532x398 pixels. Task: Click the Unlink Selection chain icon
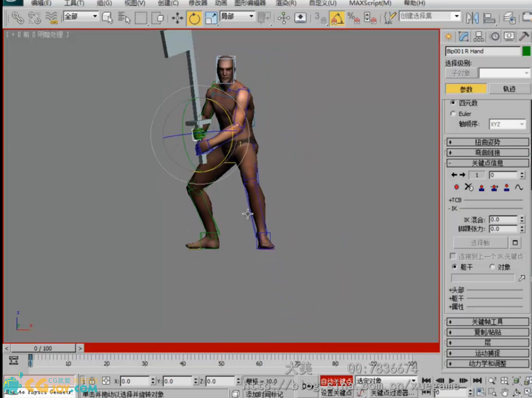tap(35, 17)
